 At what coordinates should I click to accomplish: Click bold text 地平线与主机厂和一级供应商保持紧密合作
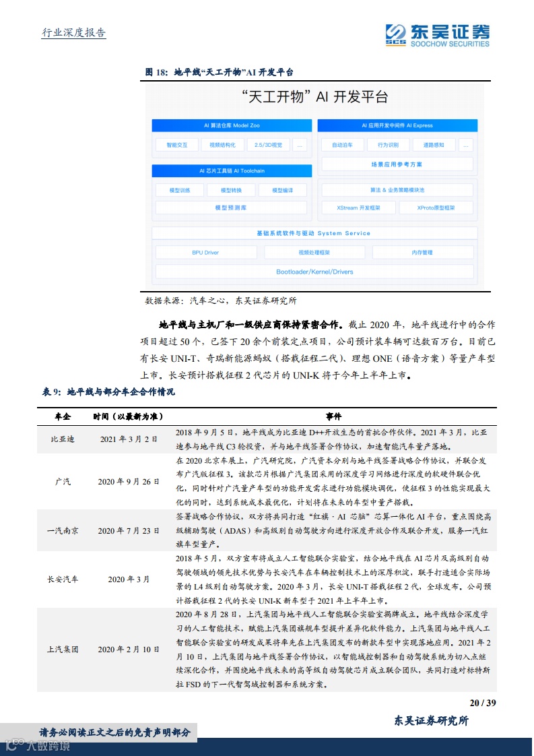251,325
